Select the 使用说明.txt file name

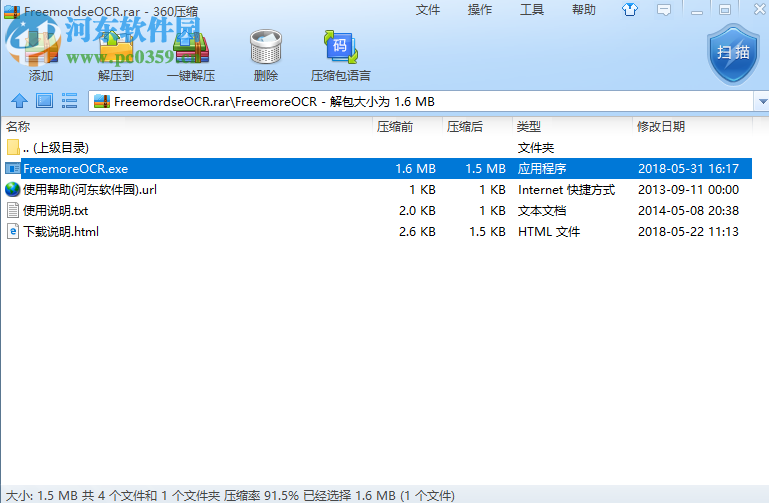coord(55,211)
